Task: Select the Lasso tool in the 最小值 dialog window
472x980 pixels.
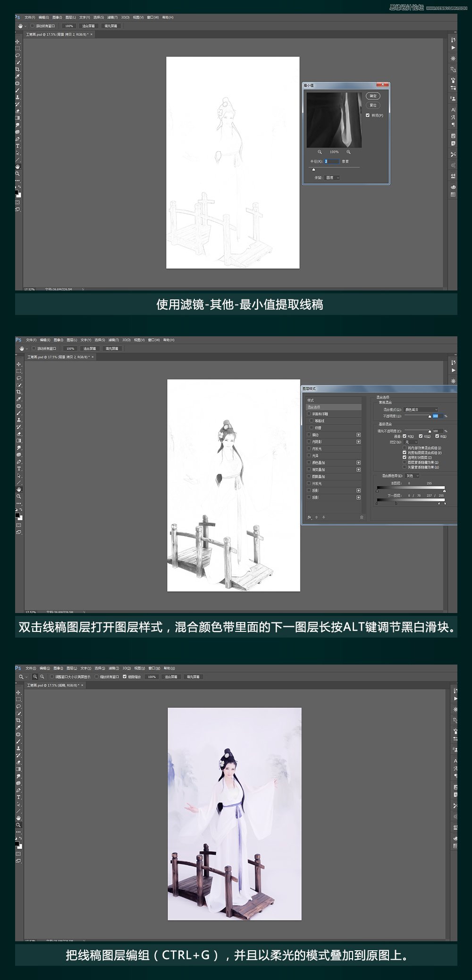Action: pos(18,55)
